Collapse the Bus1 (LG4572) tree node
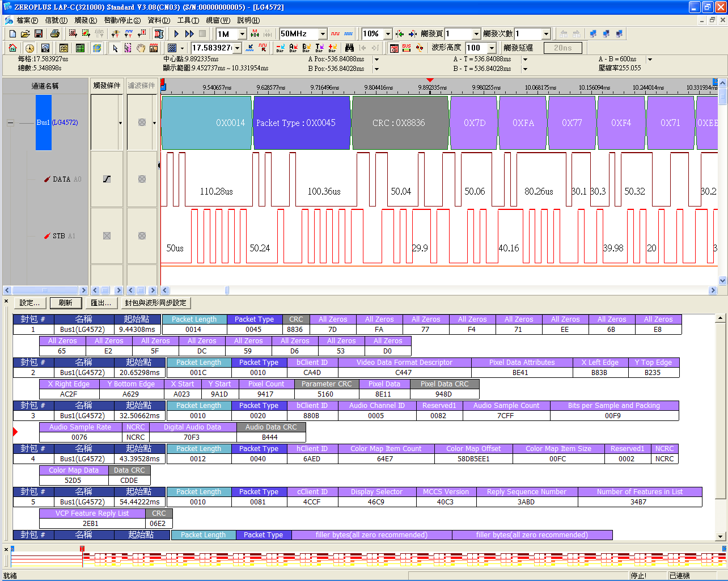728x581 pixels. pyautogui.click(x=10, y=123)
